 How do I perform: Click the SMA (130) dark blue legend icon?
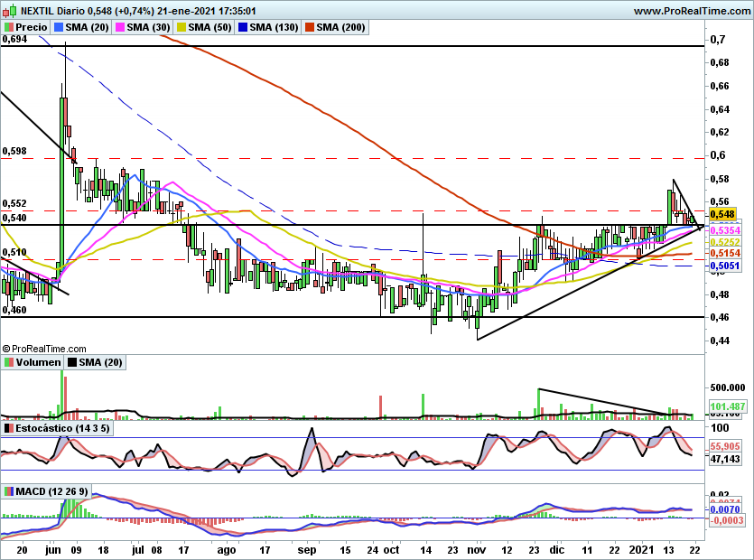tap(243, 27)
